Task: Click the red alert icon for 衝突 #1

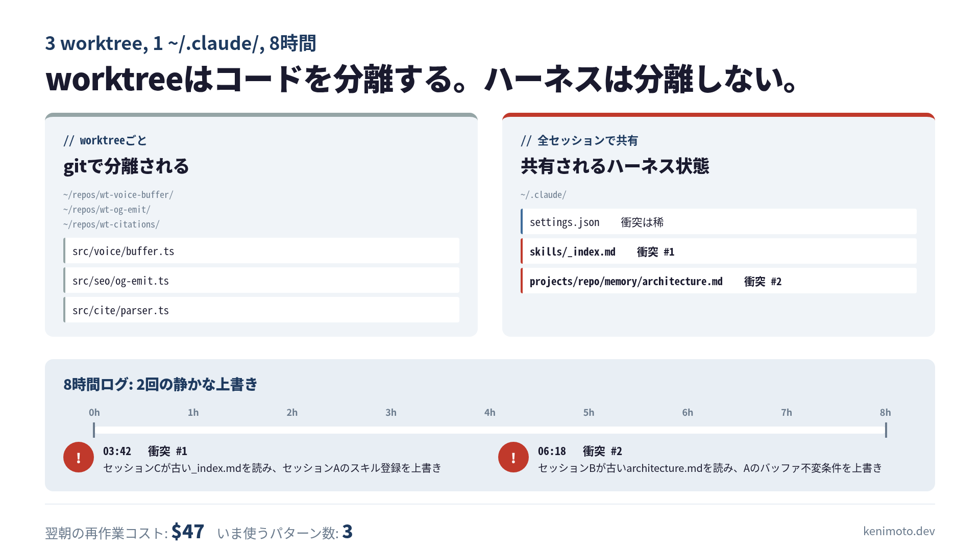Action: 79,457
